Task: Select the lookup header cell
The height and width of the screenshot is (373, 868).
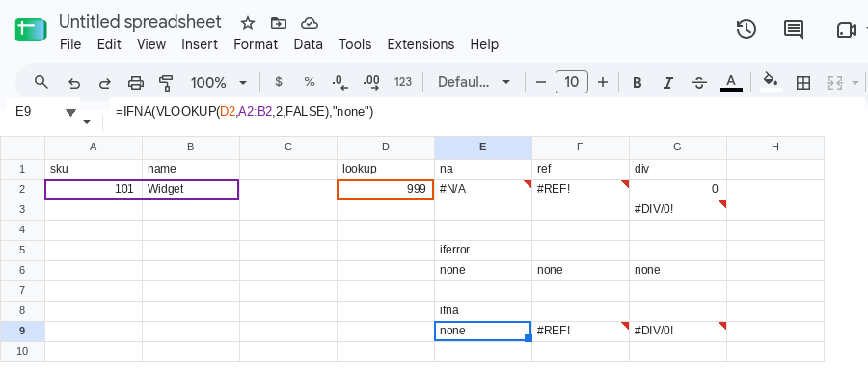Action: 386,169
